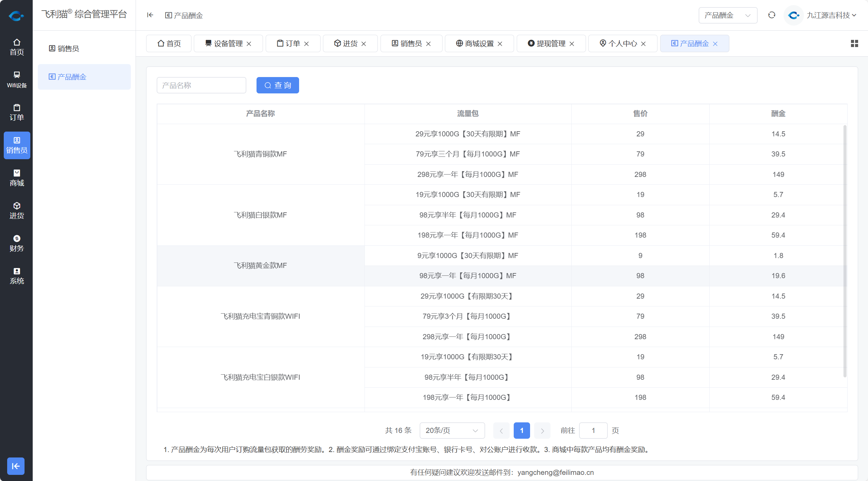Image resolution: width=868 pixels, height=481 pixels.
Task: Click the 流量包 column header
Action: tap(468, 114)
